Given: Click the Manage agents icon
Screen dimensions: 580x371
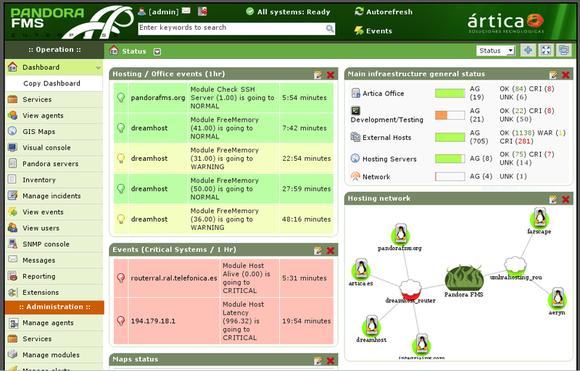Looking at the screenshot, I should (x=13, y=323).
